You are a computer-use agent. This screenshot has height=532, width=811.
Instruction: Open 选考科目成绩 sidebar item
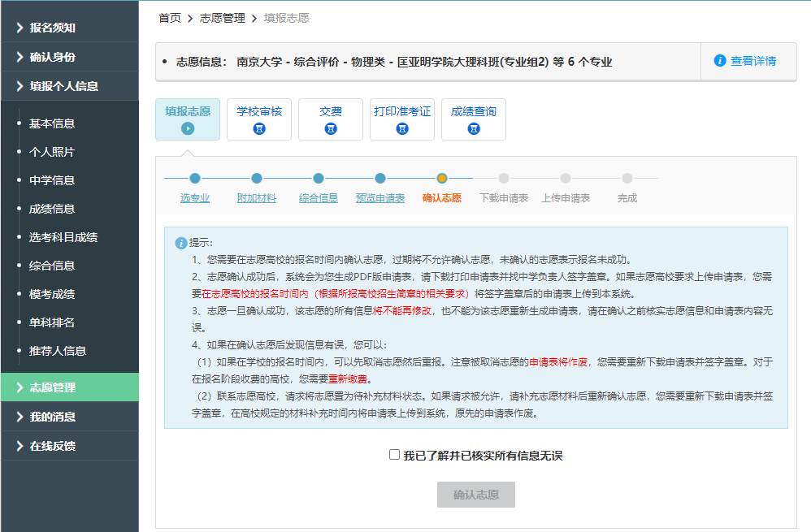pos(63,237)
